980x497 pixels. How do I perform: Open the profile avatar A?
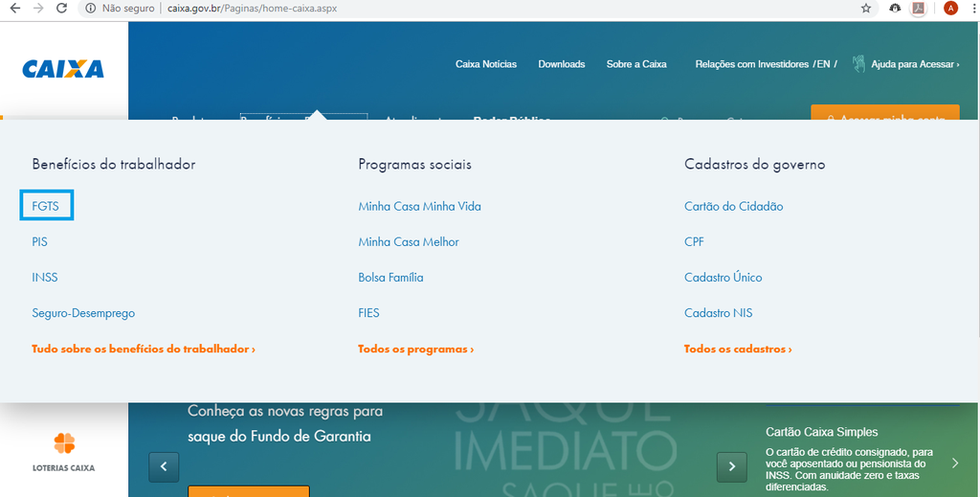(950, 8)
